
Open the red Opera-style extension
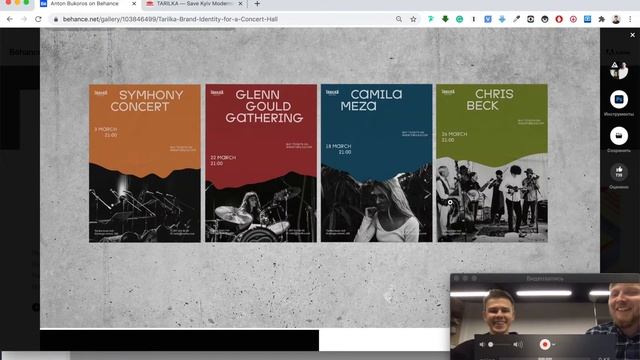point(559,19)
